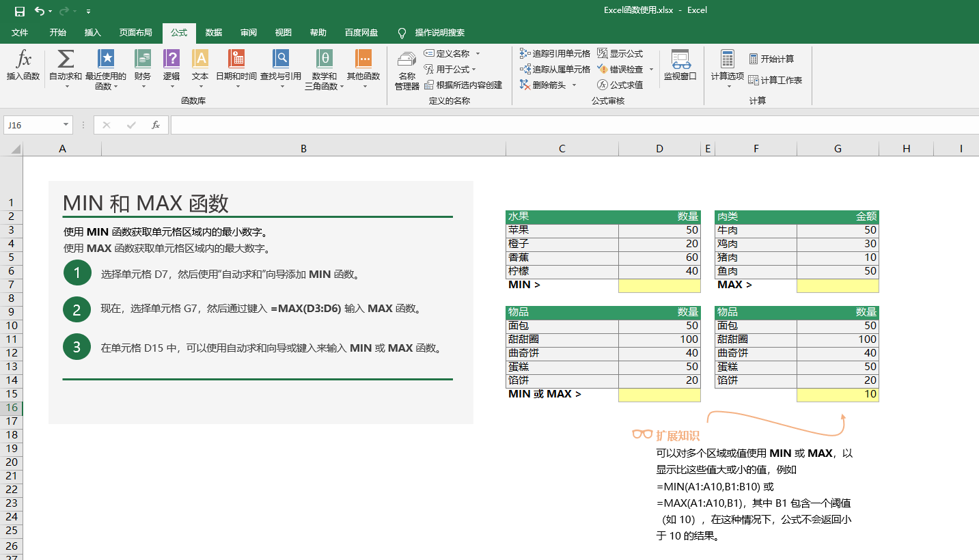
Task: Open the Logical functions icon
Action: pyautogui.click(x=171, y=58)
